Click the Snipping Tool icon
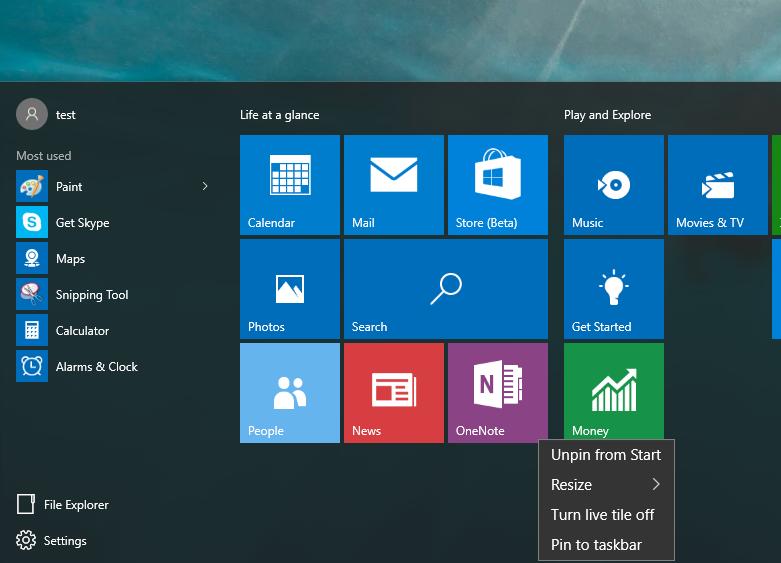The image size is (781, 563). [32, 294]
